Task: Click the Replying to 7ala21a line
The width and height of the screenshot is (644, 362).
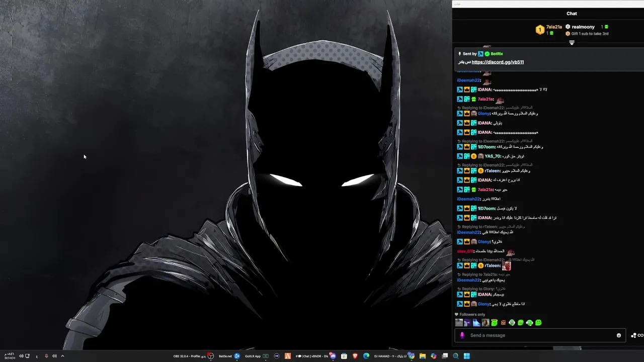Action: pyautogui.click(x=484, y=275)
